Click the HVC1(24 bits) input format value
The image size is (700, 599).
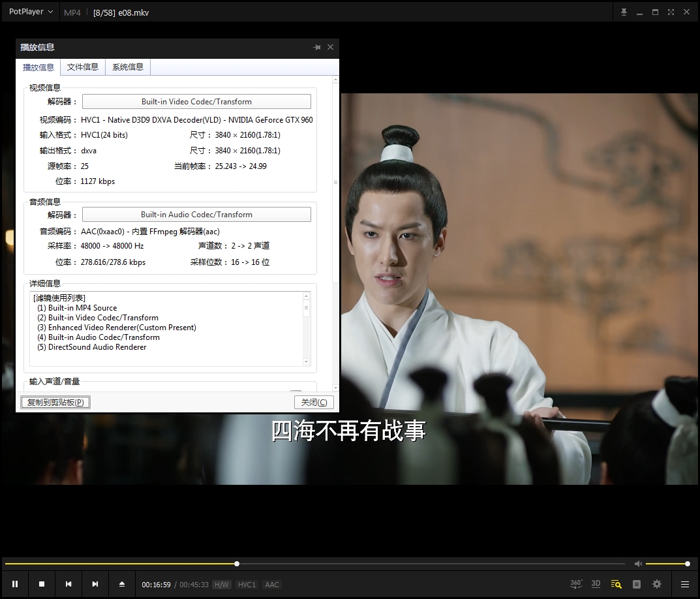point(104,135)
